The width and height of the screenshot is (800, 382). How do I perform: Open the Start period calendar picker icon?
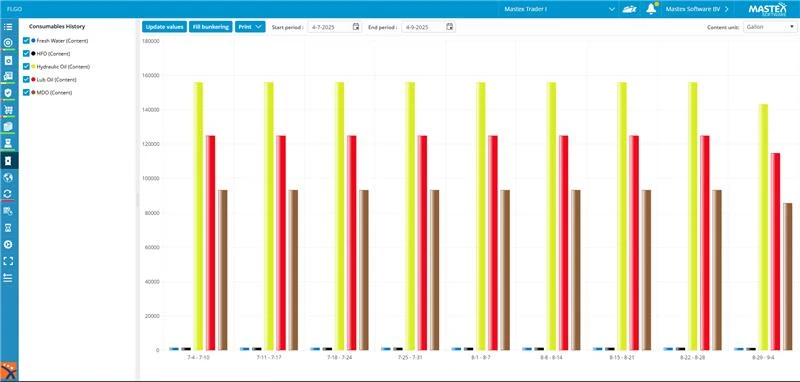coord(356,27)
